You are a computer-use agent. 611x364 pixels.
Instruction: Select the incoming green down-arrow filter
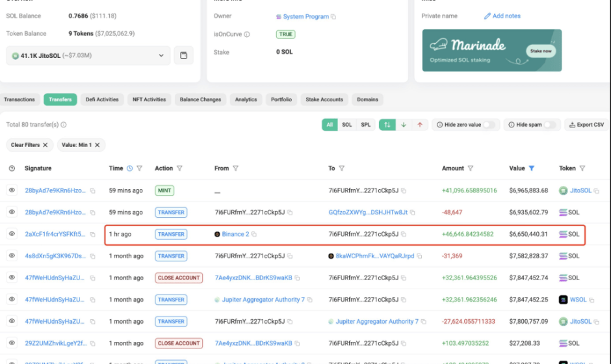(404, 125)
